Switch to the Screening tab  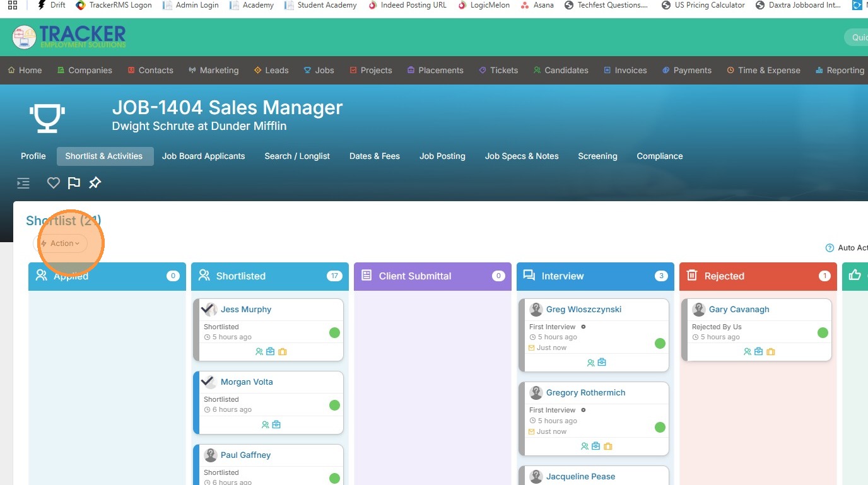(x=597, y=156)
